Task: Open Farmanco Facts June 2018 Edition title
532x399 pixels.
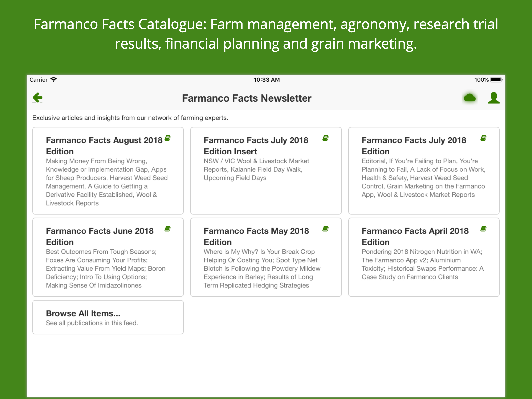Action: click(x=100, y=237)
